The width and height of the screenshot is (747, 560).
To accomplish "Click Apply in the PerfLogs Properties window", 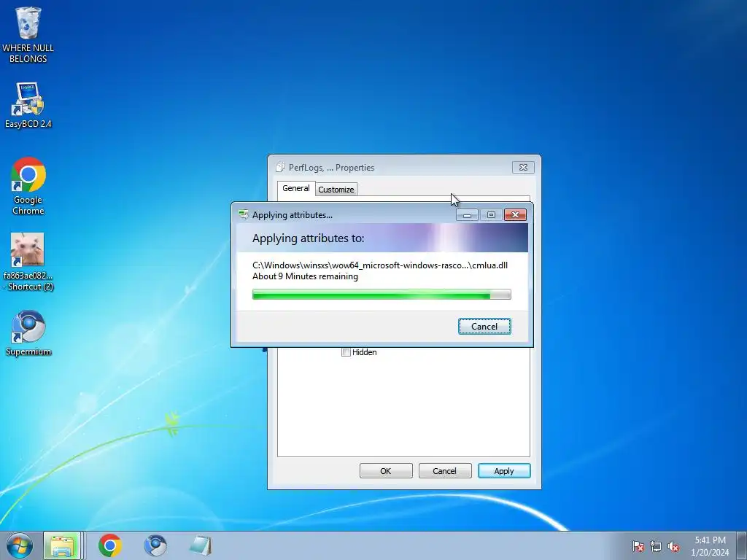I will click(x=504, y=471).
